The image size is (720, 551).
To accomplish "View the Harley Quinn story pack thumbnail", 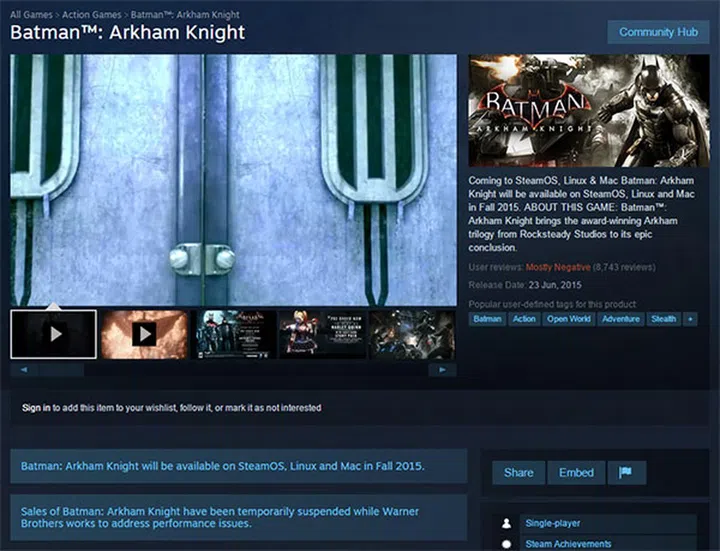I will 323,334.
